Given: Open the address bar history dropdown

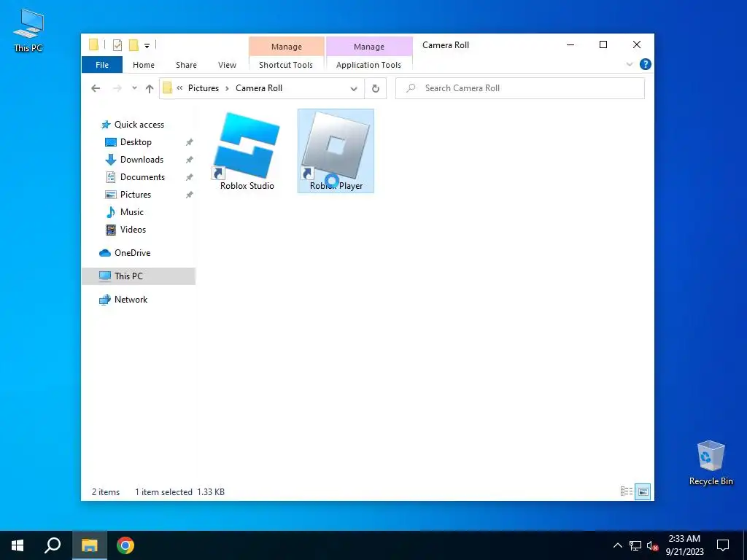Looking at the screenshot, I should (x=354, y=88).
